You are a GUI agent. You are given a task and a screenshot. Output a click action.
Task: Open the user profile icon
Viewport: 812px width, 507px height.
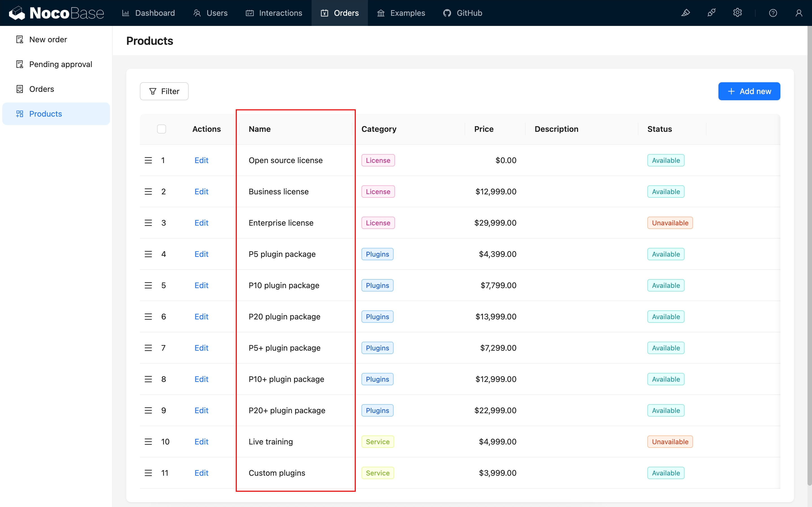point(798,13)
